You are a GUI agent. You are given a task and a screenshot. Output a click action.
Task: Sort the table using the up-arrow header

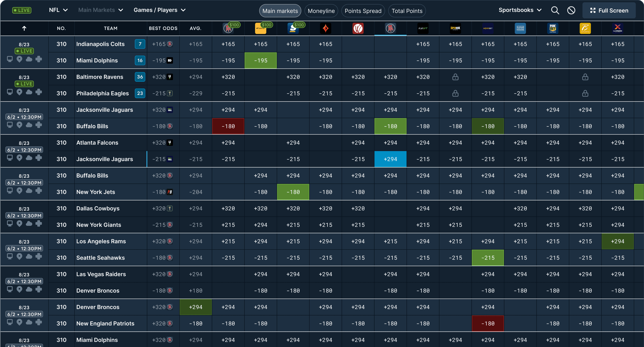[24, 28]
